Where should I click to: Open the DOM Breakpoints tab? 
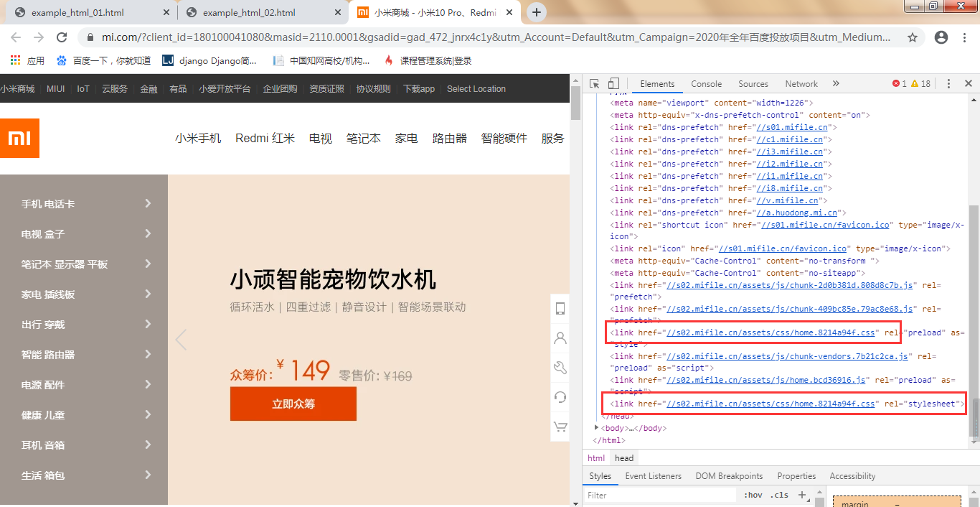tap(729, 476)
